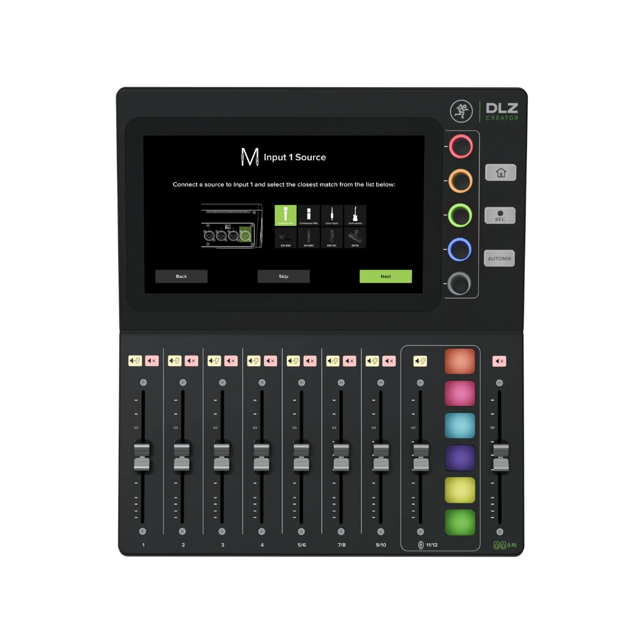Toggle the AUTOMIX button
The width and height of the screenshot is (644, 644).
click(x=499, y=258)
